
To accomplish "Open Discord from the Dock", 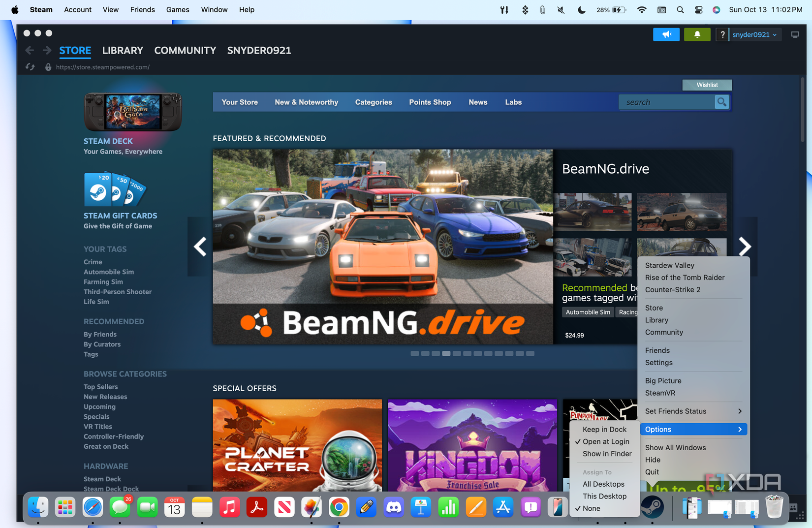I will 394,507.
